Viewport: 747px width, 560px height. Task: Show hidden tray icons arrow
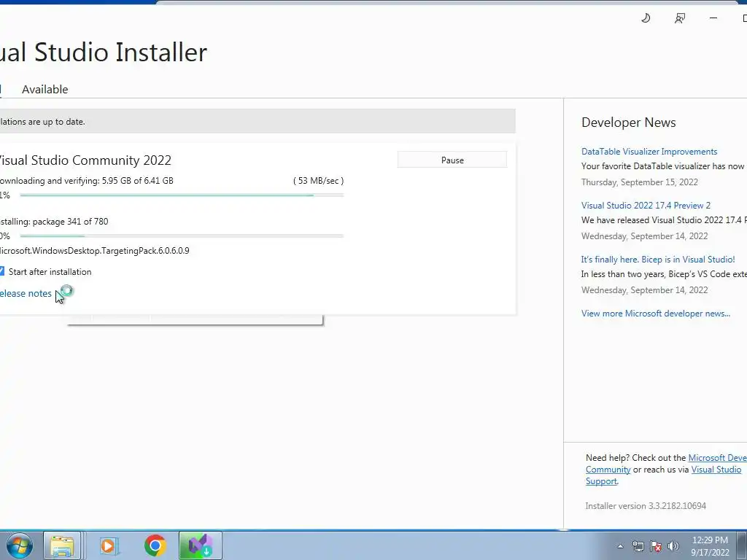620,546
